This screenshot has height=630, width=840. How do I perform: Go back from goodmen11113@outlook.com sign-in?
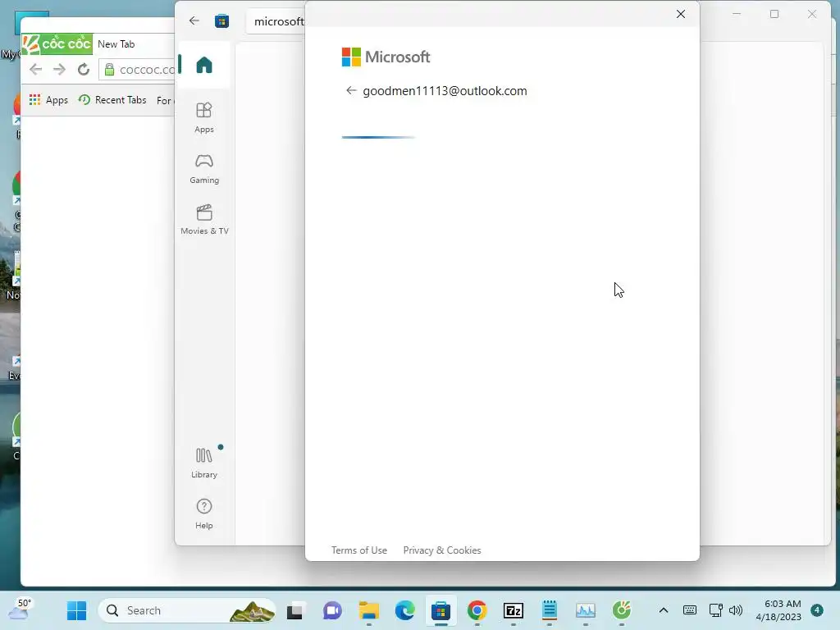click(351, 90)
